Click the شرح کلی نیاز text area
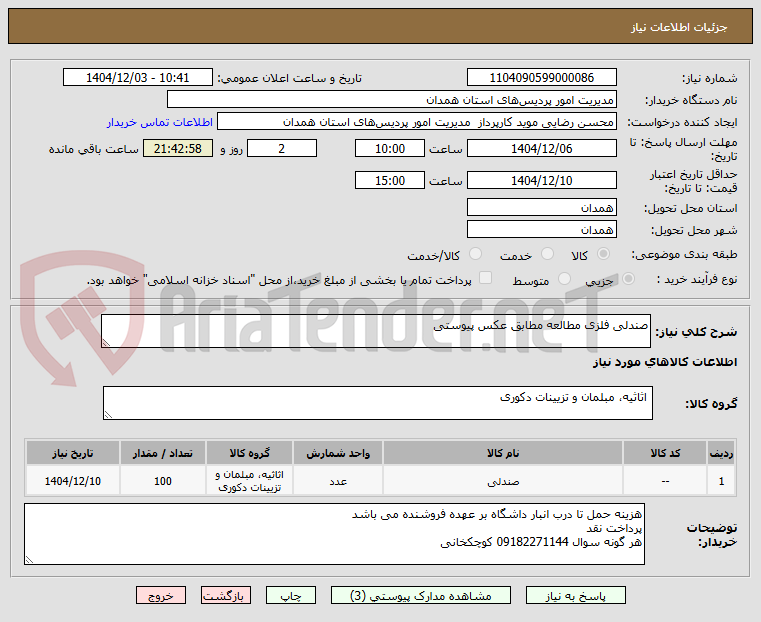 click(376, 331)
